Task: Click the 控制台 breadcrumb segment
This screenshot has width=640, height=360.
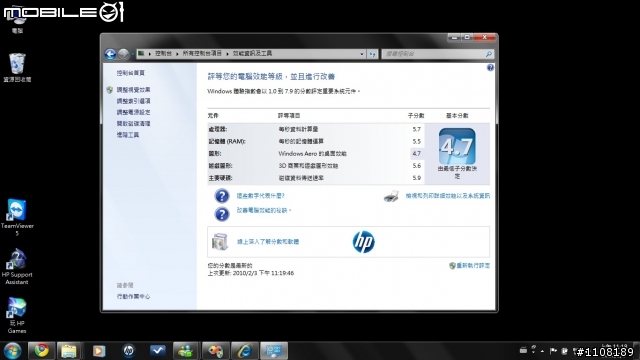Action: [x=163, y=53]
